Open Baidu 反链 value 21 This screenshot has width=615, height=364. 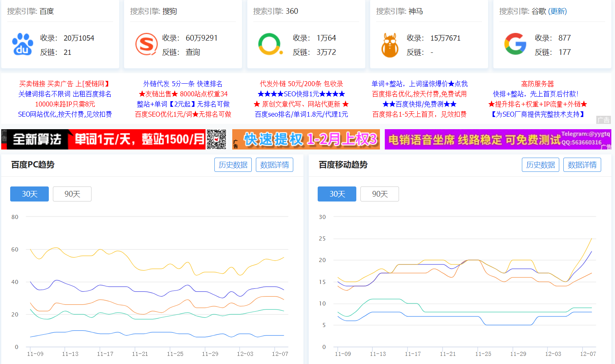(68, 52)
